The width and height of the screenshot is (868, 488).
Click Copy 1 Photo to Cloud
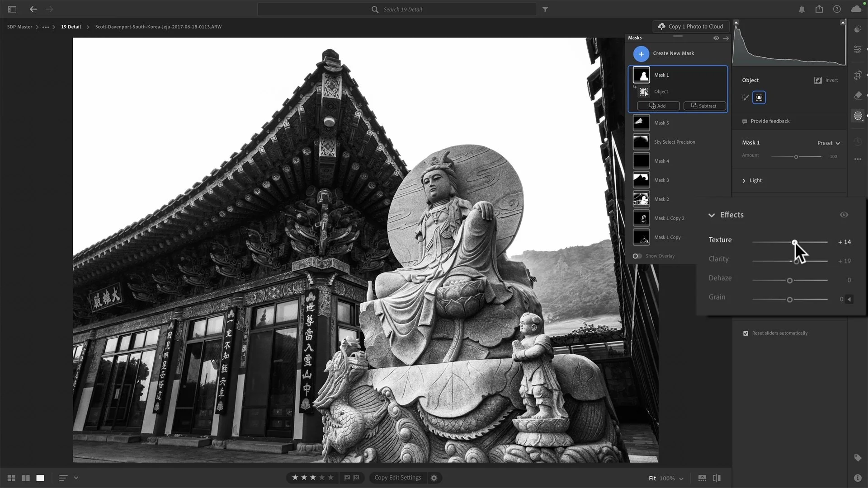(690, 27)
